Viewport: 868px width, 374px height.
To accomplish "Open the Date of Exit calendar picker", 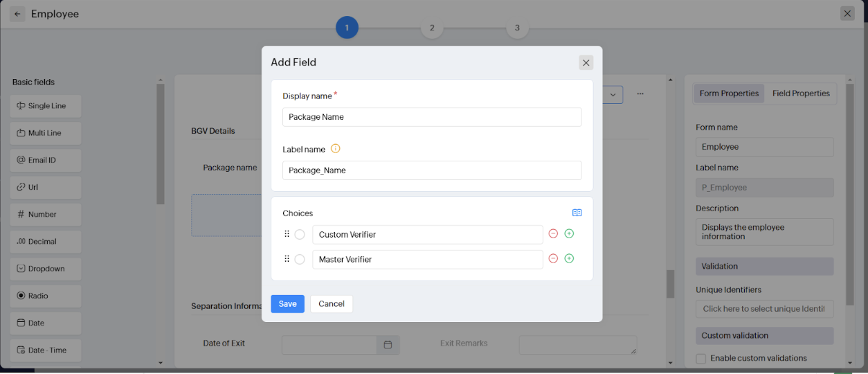I will click(x=388, y=344).
